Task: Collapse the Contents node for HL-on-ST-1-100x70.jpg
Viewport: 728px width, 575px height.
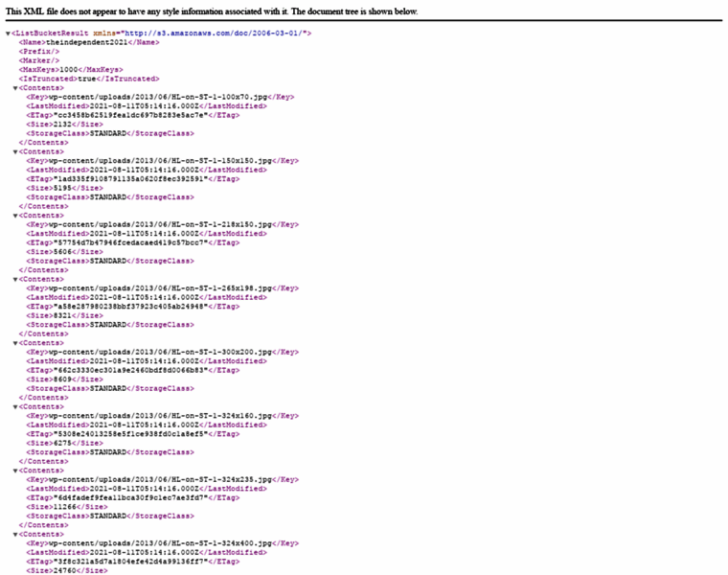Action: [x=15, y=88]
